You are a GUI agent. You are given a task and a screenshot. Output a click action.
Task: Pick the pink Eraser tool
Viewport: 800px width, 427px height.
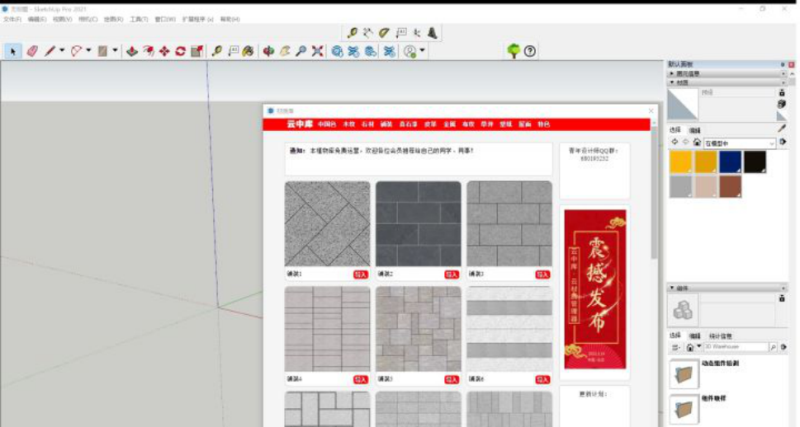32,51
